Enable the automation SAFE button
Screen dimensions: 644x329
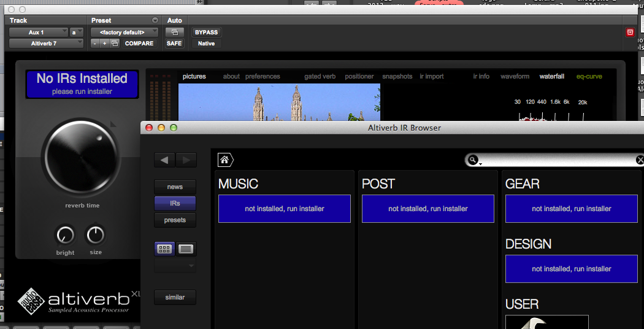(174, 44)
